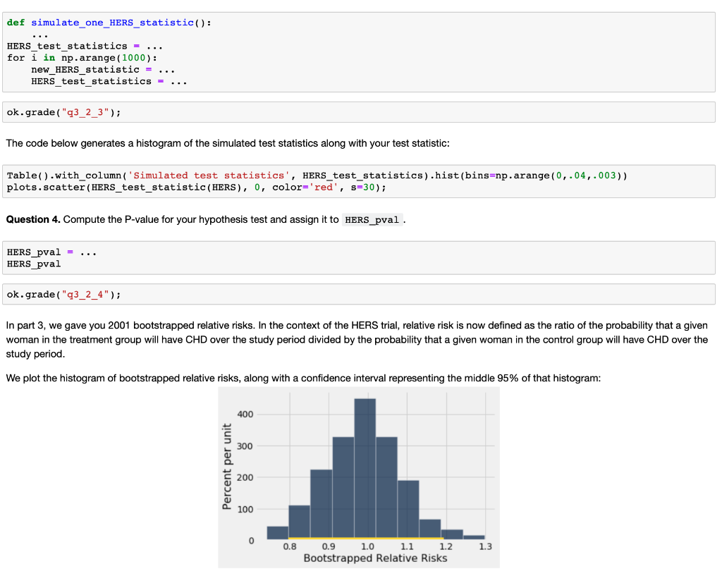Click the HERS_pval assignment code cell
This screenshot has height=588, width=722.
359,258
